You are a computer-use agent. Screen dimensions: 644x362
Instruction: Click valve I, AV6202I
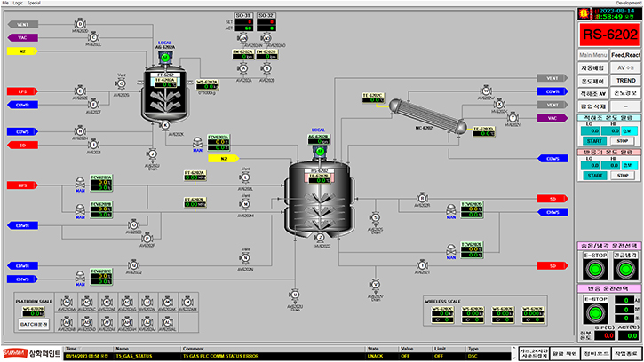click(x=93, y=145)
